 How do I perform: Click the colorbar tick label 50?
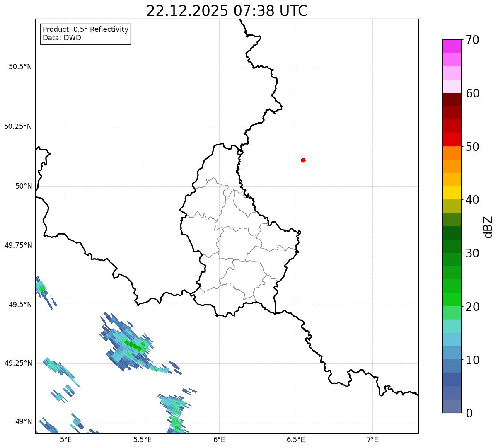[x=472, y=147]
